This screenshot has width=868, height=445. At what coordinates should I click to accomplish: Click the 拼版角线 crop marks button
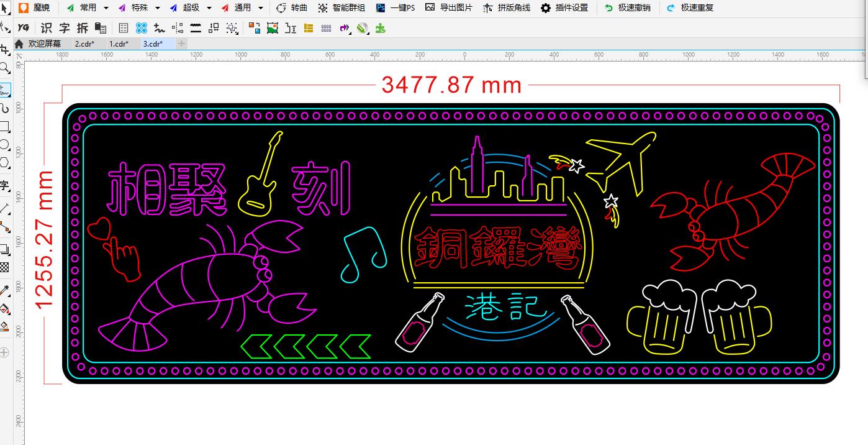[507, 7]
